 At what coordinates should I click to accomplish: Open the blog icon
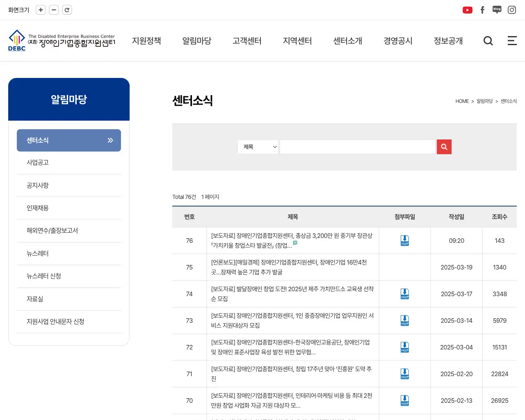(x=497, y=10)
